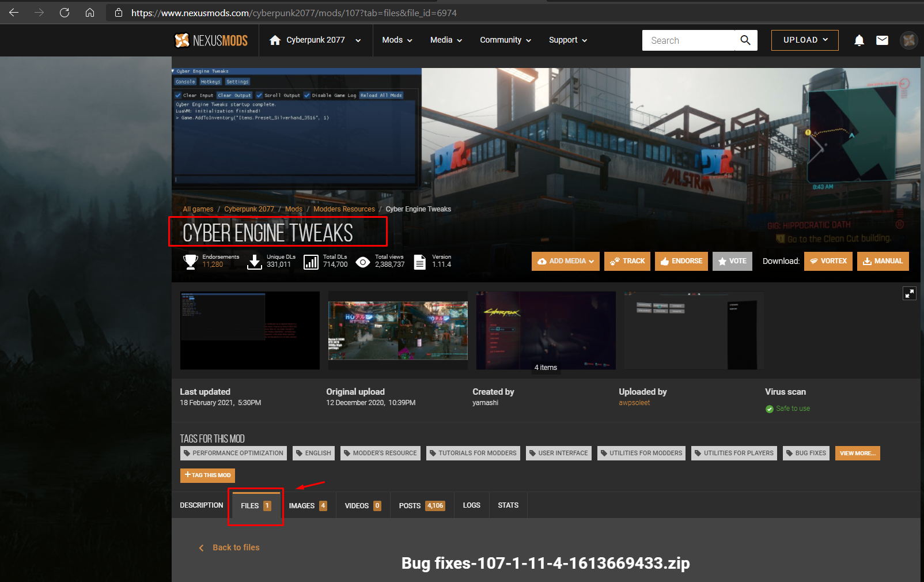This screenshot has width=924, height=582.
Task: Switch to the Files tab
Action: click(256, 505)
